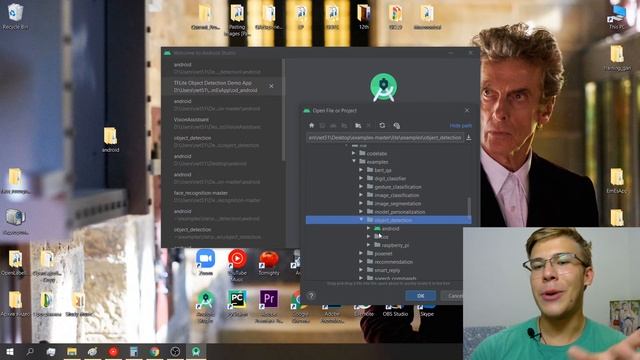This screenshot has height=360, width=640.
Task: Open recent project face_recognition-master
Action: [222, 196]
